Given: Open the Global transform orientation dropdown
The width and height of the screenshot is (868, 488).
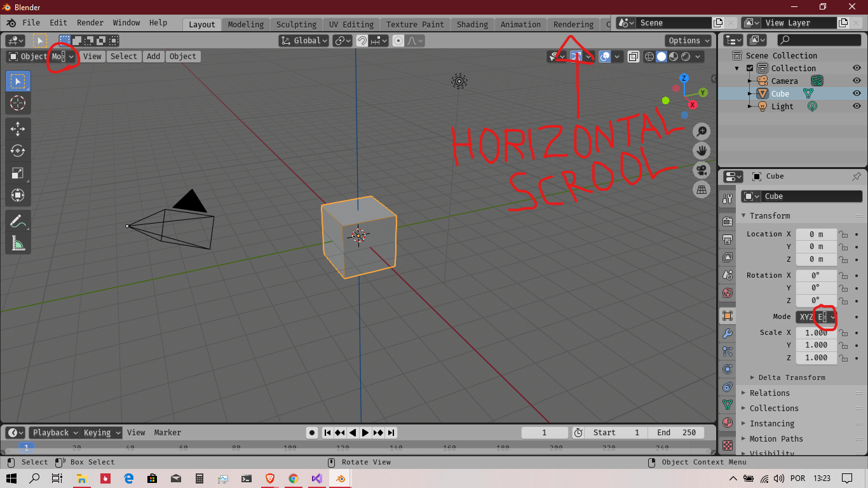Looking at the screenshot, I should [x=304, y=41].
